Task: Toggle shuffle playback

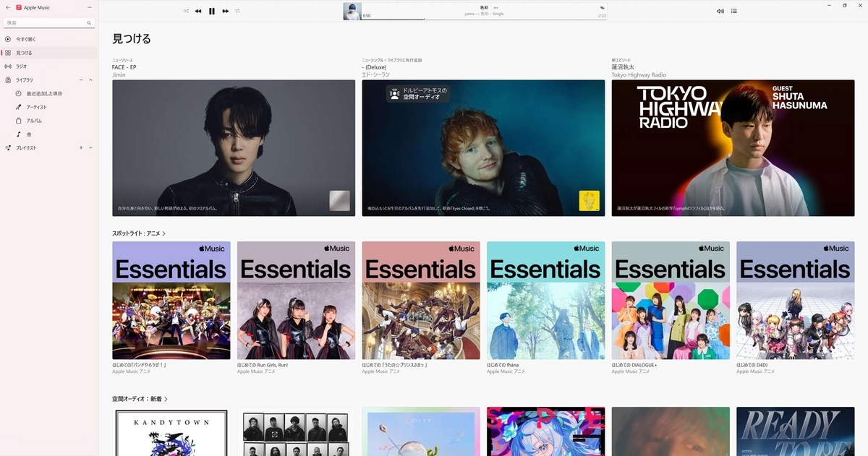Action: click(x=186, y=11)
